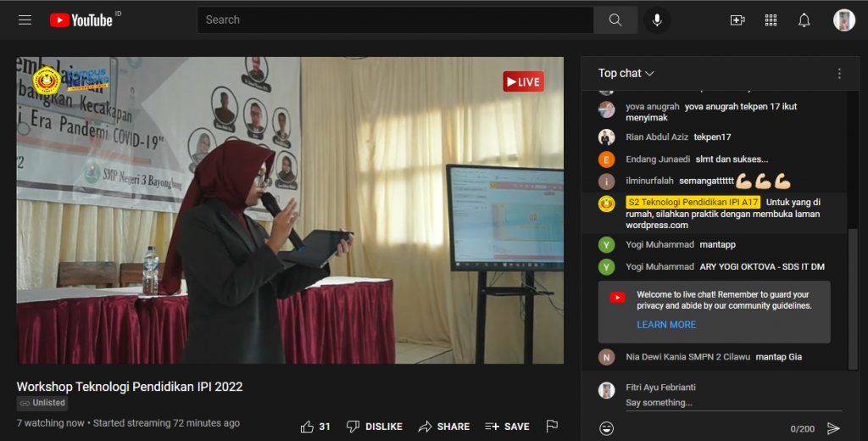
Task: Click the YouTube logo
Action: tap(81, 20)
